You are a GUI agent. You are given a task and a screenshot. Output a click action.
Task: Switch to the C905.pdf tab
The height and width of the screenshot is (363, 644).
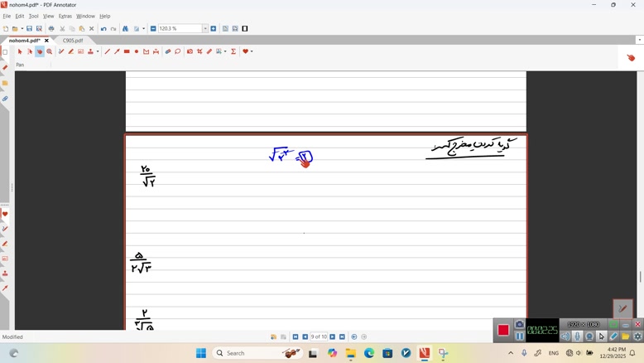pyautogui.click(x=73, y=40)
